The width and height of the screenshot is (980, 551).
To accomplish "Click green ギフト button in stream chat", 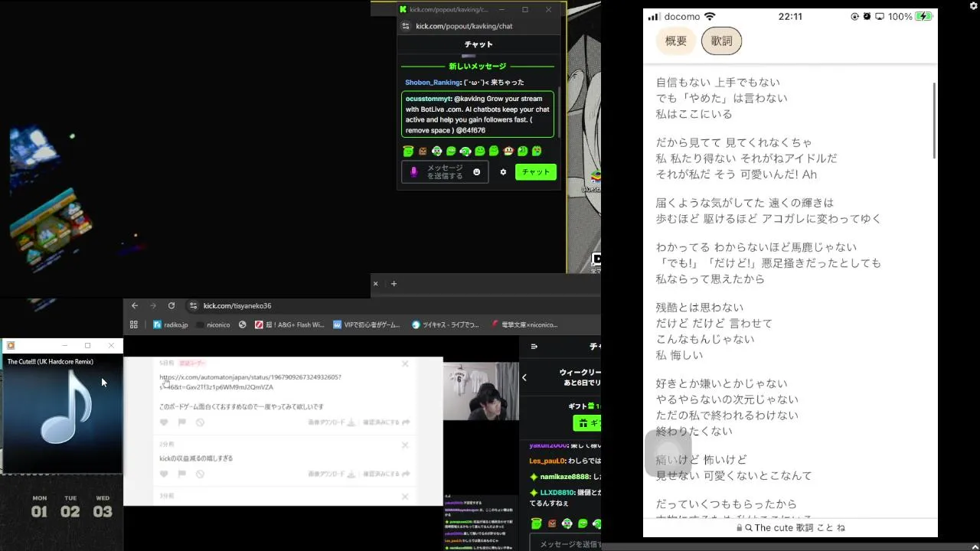I will [587, 423].
